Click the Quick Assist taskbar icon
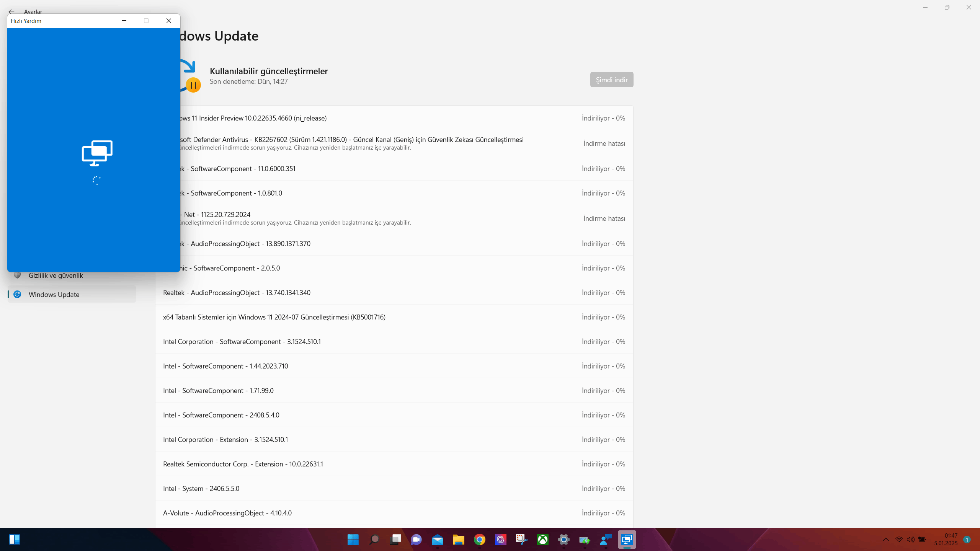The image size is (980, 551). point(627,540)
